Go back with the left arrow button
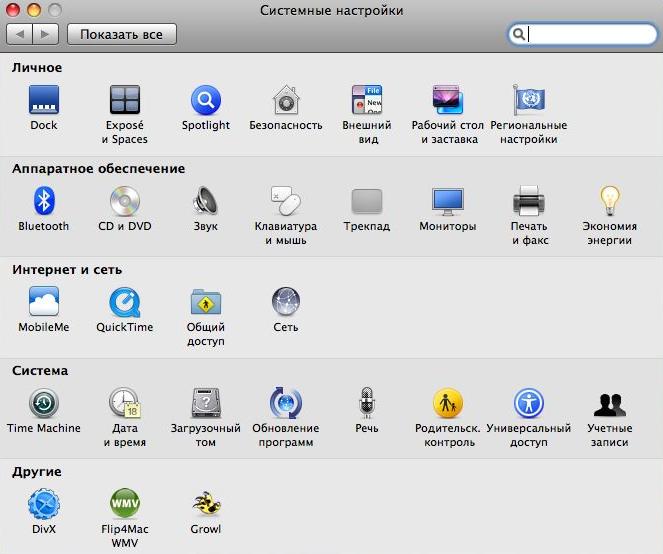The height and width of the screenshot is (554, 663). (19, 34)
